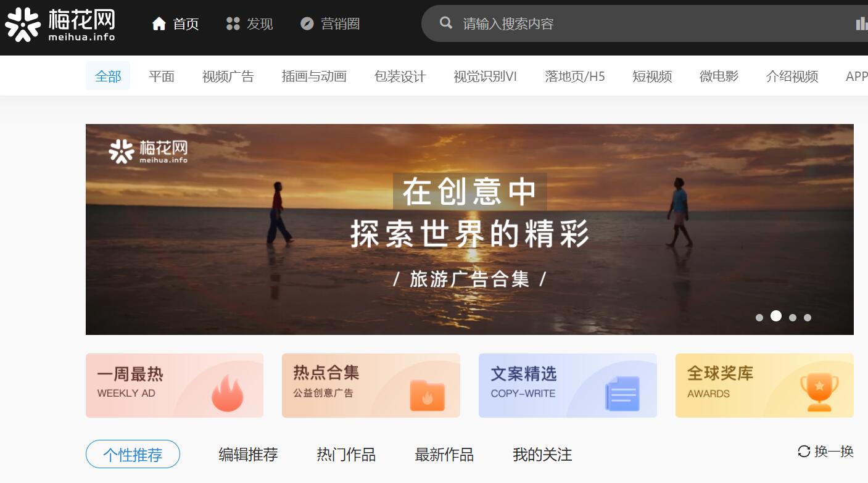Open the 营销圈 compass icon
The height and width of the screenshot is (483, 868).
coord(307,24)
